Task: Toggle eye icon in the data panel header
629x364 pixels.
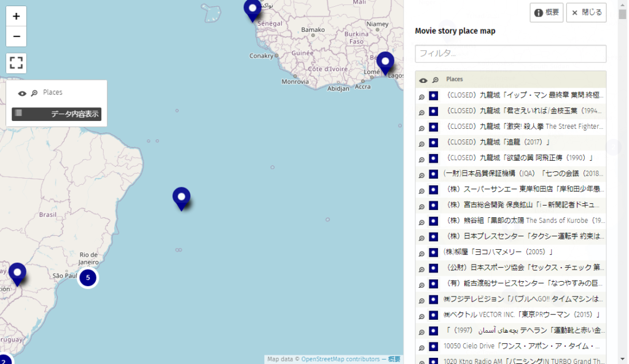Action: 423,80
